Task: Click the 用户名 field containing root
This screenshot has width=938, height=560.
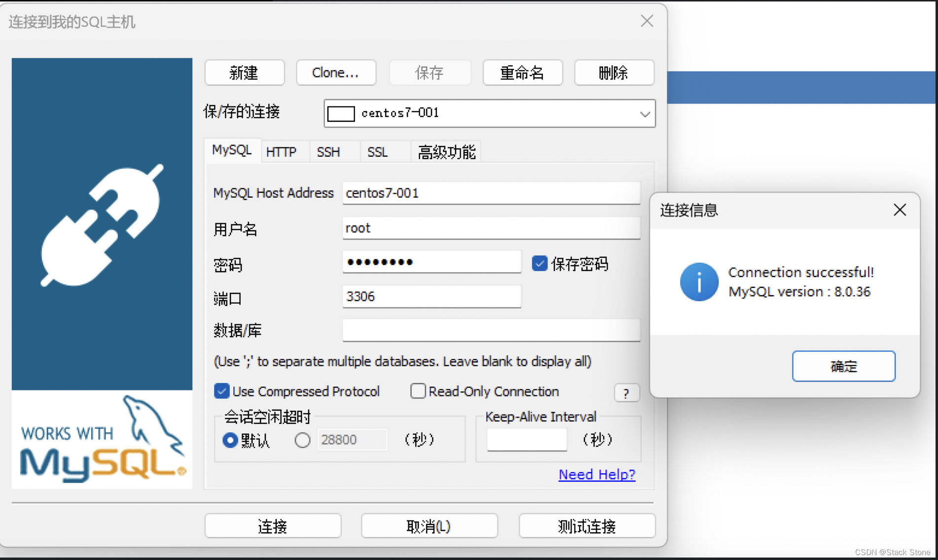Action: [x=491, y=228]
